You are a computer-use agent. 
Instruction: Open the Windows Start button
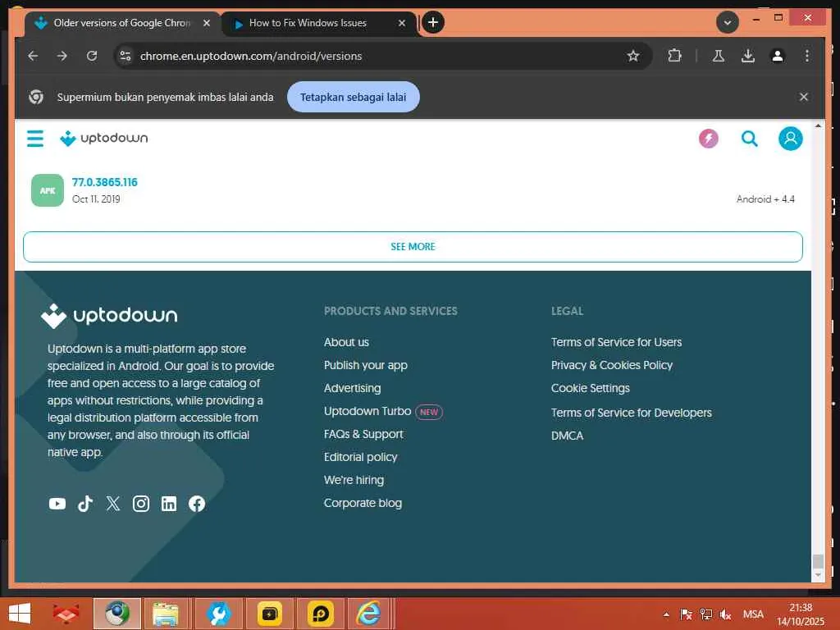pos(20,614)
